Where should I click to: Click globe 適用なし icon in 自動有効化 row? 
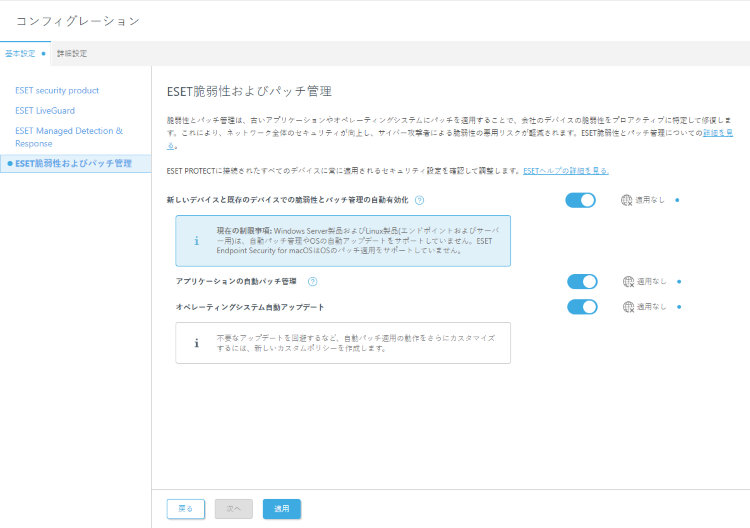626,200
